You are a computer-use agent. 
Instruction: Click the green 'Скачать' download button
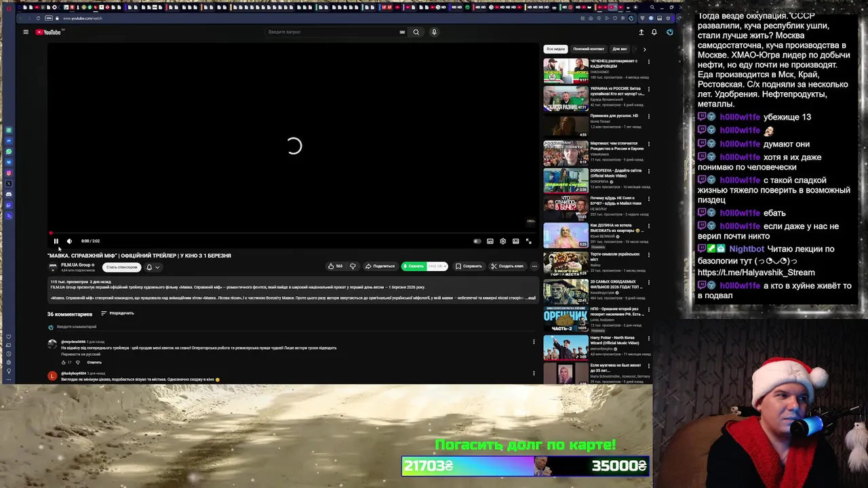(x=414, y=266)
